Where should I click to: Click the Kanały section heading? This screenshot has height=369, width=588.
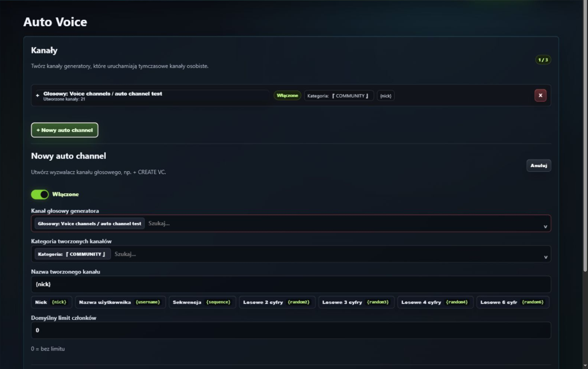click(44, 50)
